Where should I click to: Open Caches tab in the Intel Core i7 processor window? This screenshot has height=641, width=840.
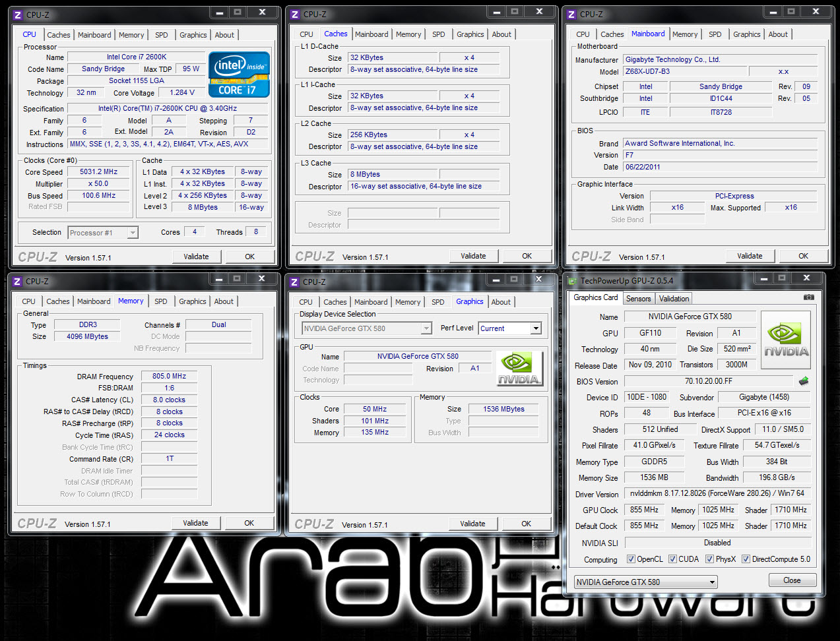(x=59, y=35)
